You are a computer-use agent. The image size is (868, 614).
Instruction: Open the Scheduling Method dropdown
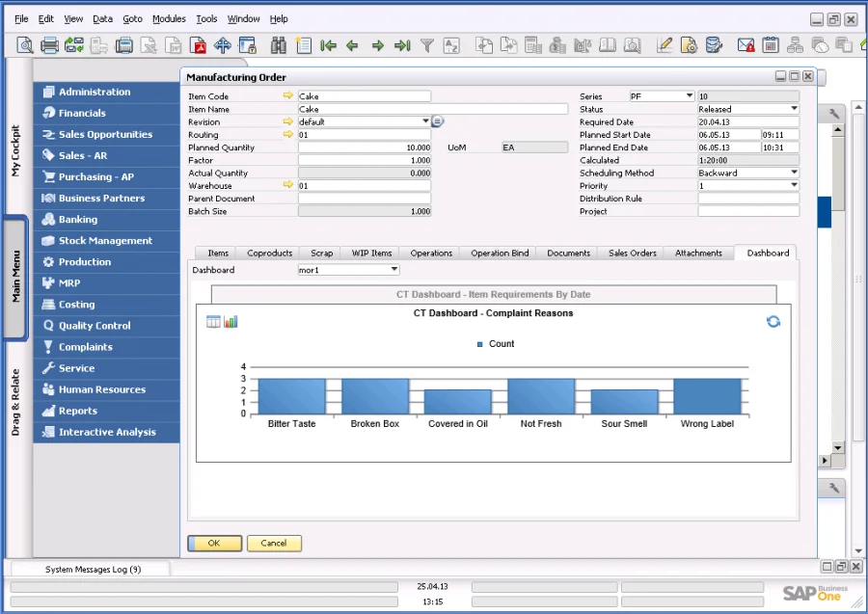click(x=795, y=172)
